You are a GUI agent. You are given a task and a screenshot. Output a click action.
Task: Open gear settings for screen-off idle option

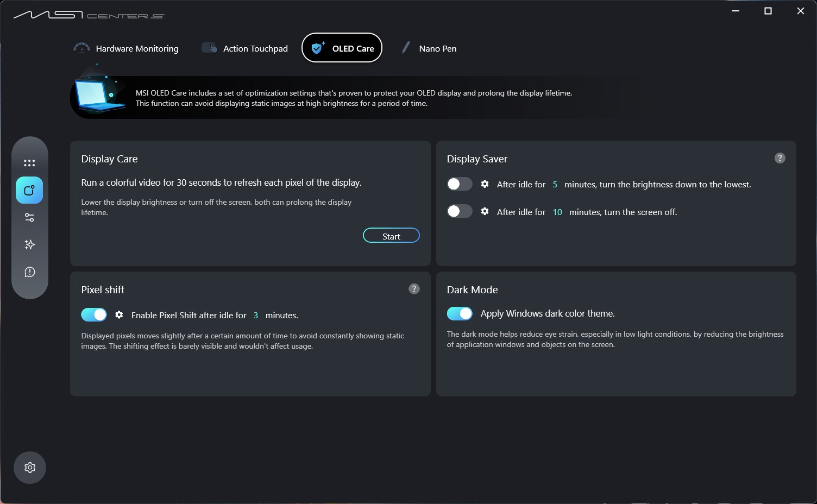click(485, 211)
